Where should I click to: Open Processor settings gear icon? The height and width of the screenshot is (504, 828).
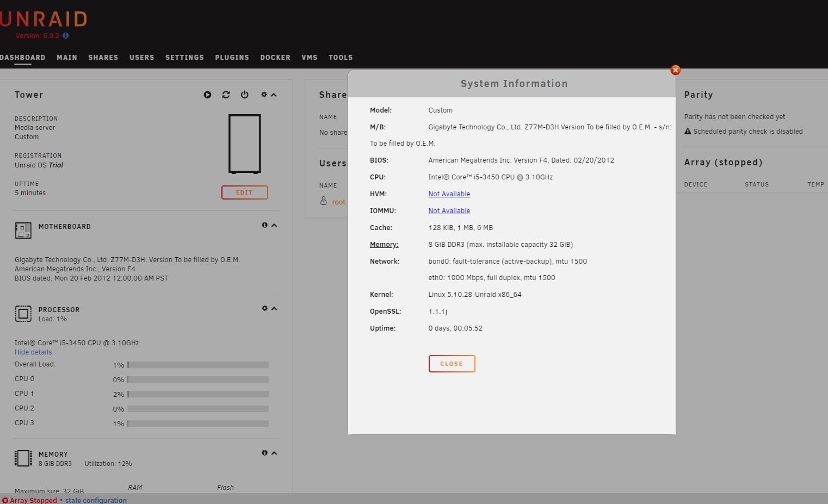264,308
